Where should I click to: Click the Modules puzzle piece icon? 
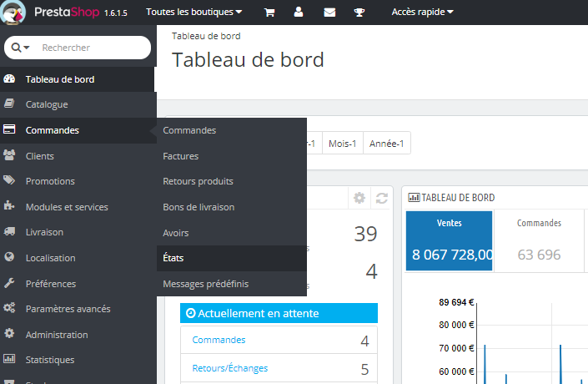click(x=9, y=205)
